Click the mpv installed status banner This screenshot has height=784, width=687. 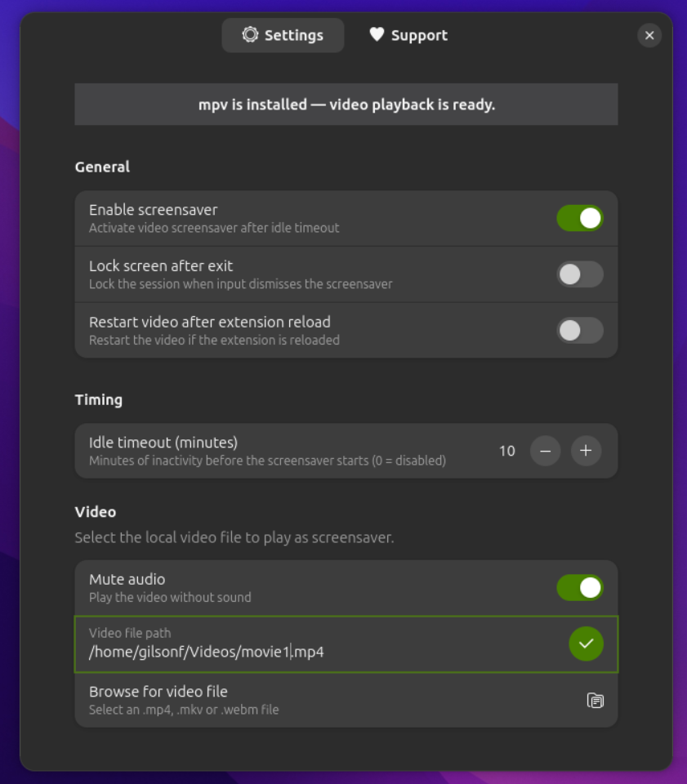point(346,104)
